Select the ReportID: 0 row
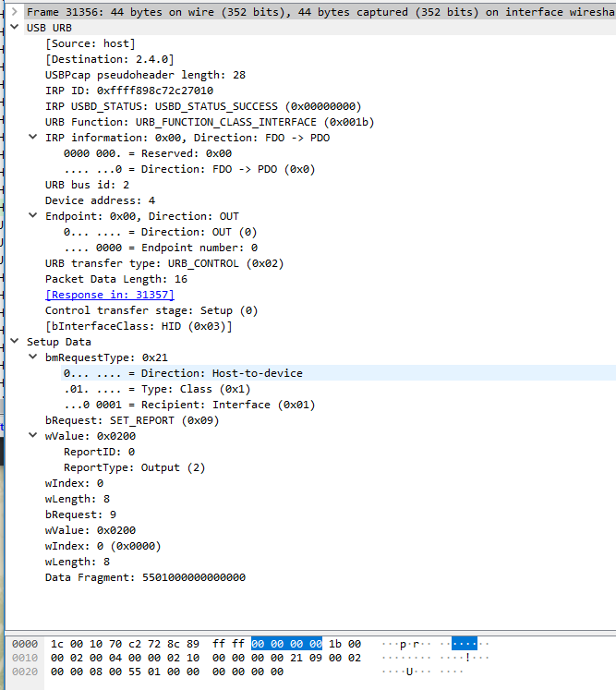This screenshot has width=616, height=690. [x=100, y=452]
